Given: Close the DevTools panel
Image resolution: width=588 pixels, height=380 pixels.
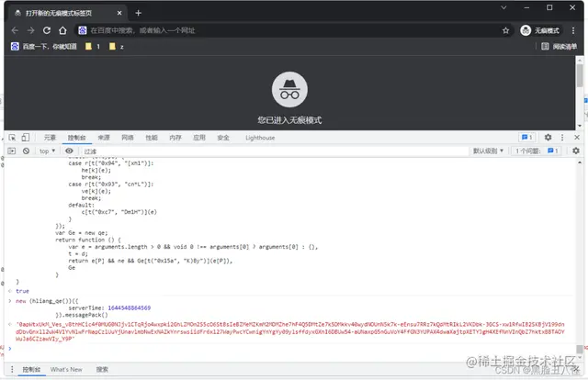Looking at the screenshot, I should pyautogui.click(x=577, y=138).
